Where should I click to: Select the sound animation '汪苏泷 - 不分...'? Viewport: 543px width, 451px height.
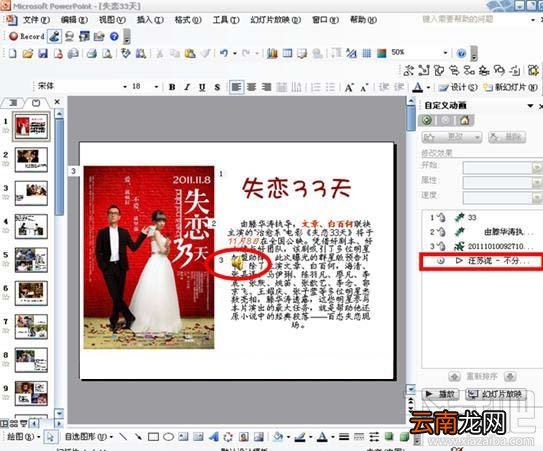click(x=481, y=261)
